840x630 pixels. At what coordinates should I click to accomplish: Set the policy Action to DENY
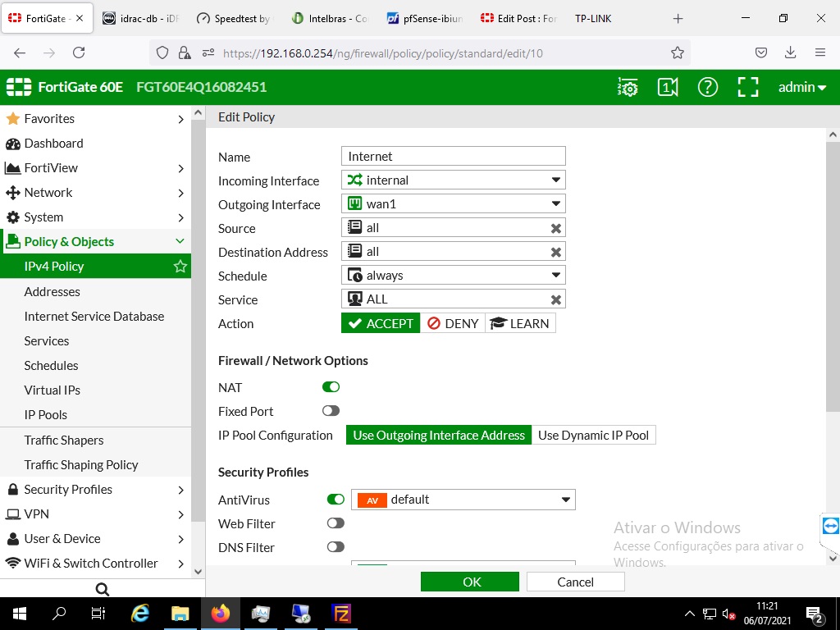tap(452, 322)
